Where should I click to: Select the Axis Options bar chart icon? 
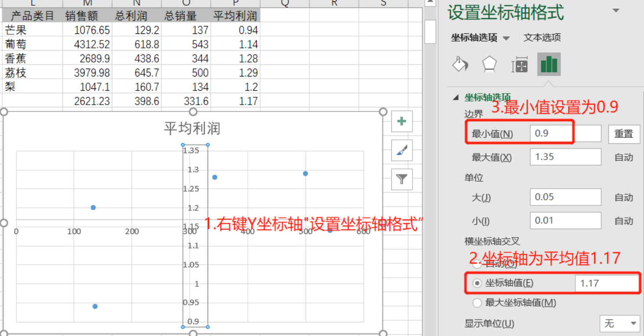[x=549, y=64]
